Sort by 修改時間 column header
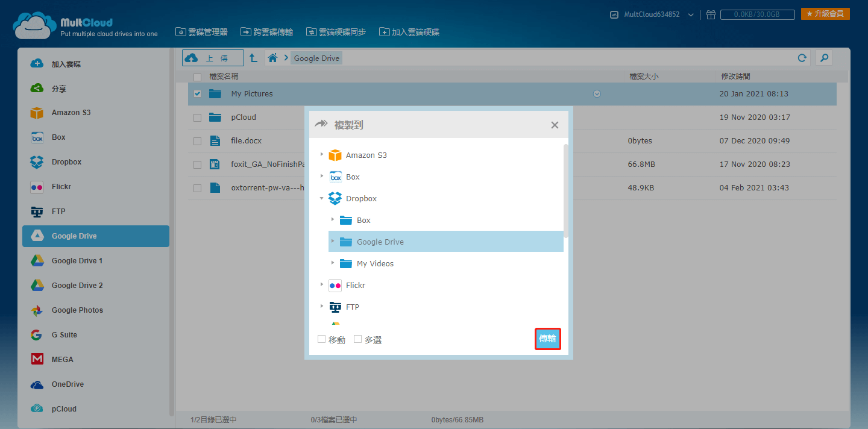868x429 pixels. pos(736,77)
